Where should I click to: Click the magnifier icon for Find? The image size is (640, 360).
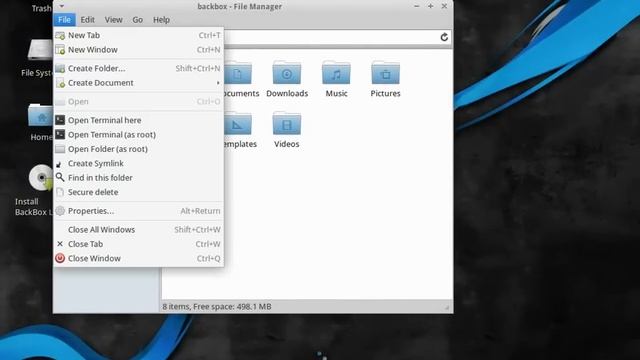pyautogui.click(x=60, y=177)
